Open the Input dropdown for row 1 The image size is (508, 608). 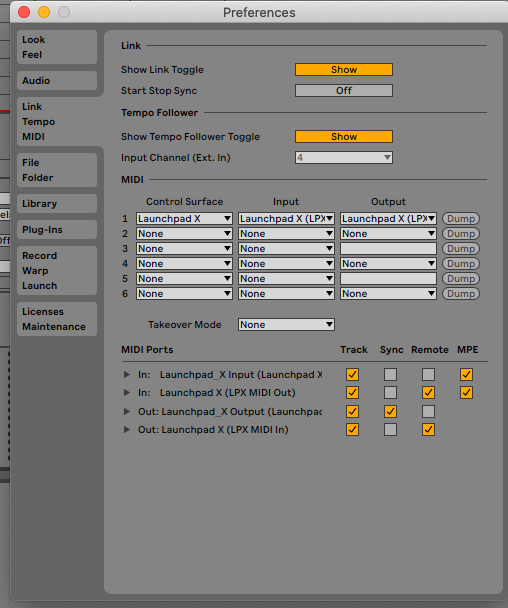click(286, 219)
